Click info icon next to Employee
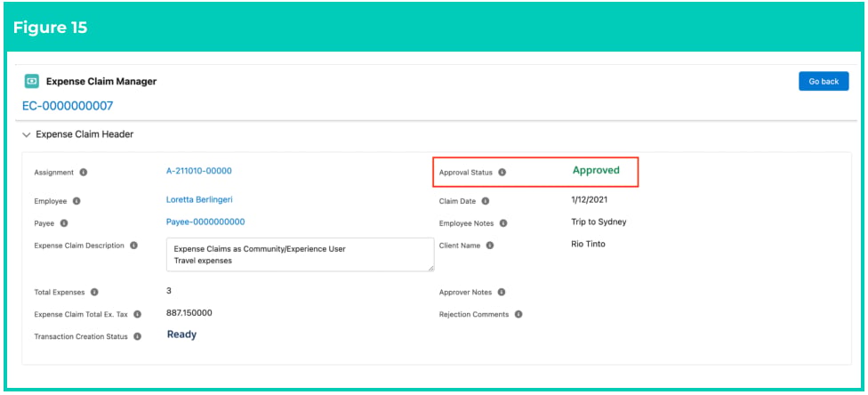This screenshot has width=868, height=395. (x=76, y=201)
